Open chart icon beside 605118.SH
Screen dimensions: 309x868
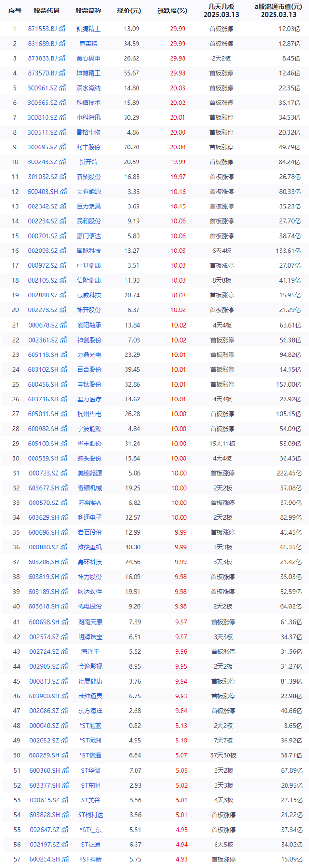(x=64, y=355)
